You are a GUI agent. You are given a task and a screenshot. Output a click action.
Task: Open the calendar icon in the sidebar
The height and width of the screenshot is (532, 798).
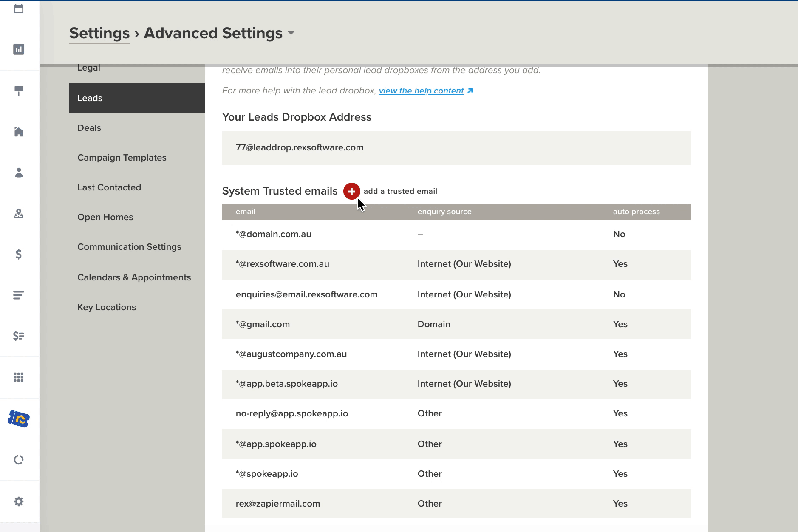pos(19,8)
